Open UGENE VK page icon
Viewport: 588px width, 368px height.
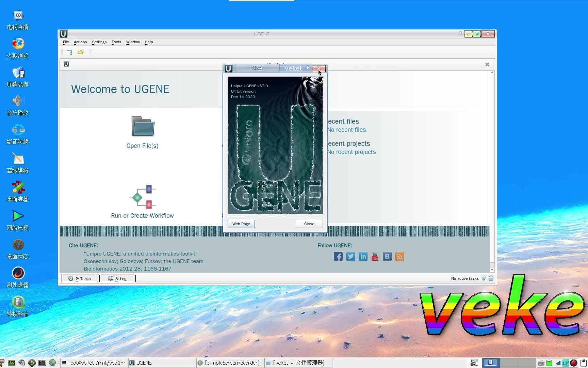[387, 257]
